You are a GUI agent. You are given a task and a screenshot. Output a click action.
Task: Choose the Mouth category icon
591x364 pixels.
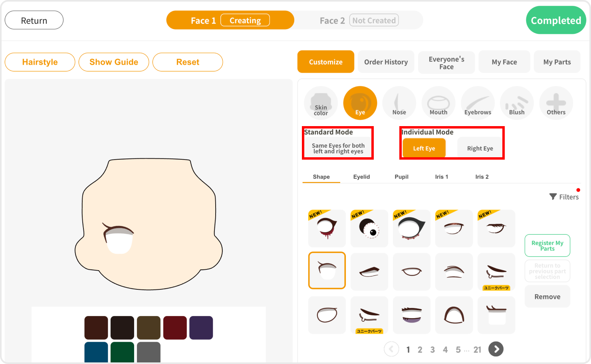tap(438, 103)
